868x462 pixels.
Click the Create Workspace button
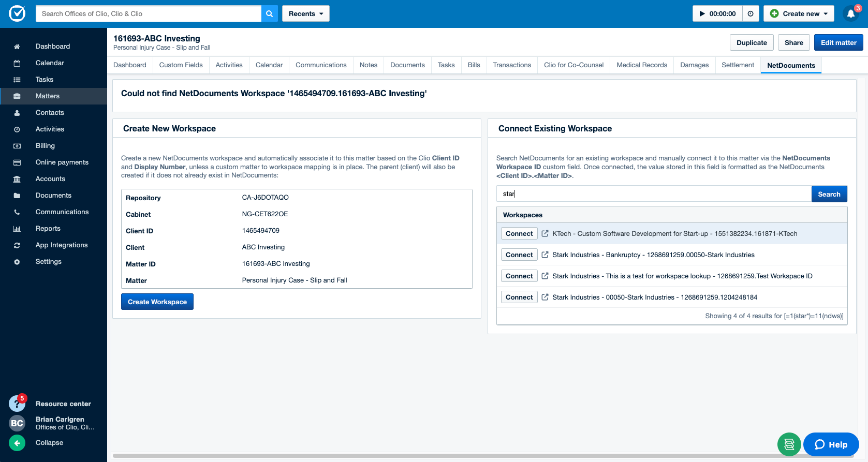pyautogui.click(x=157, y=302)
